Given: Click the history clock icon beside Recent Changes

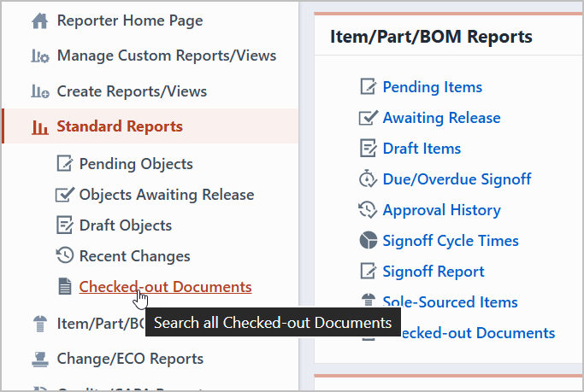Looking at the screenshot, I should click(65, 256).
